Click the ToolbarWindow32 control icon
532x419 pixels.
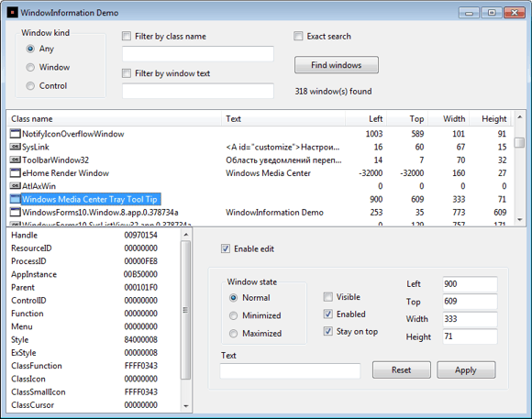(x=16, y=160)
